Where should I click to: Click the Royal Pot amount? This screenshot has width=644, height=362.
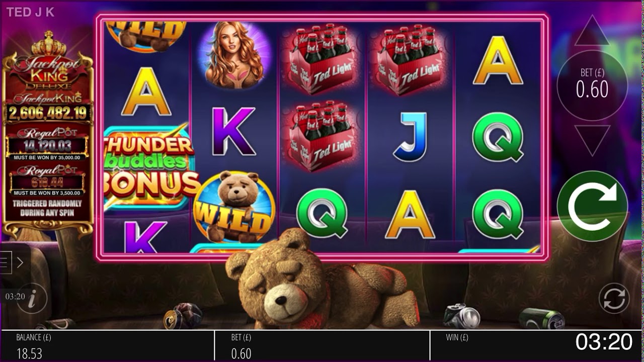(x=47, y=182)
